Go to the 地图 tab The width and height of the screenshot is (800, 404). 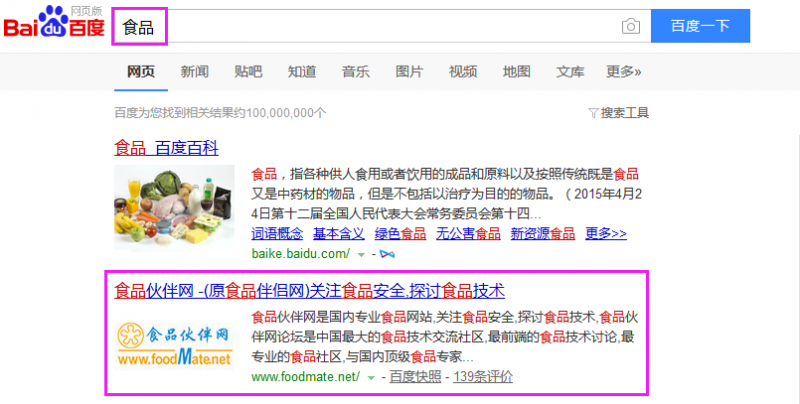pyautogui.click(x=516, y=71)
